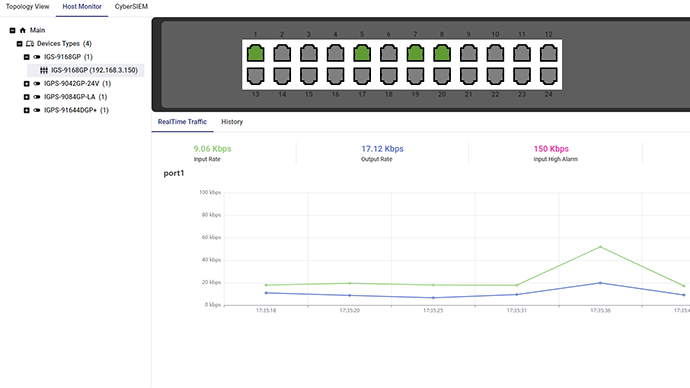Viewport: 690px width, 388px height.
Task: Select port 15 on the switch panel
Action: click(x=309, y=76)
